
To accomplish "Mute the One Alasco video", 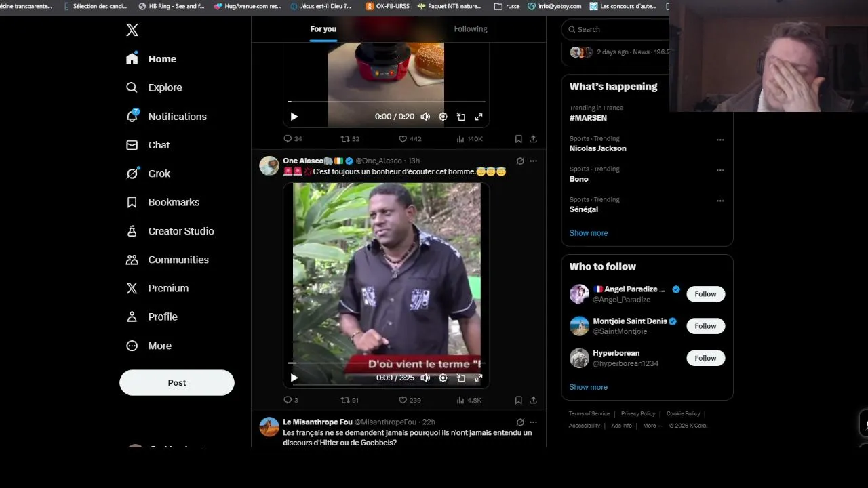I will [425, 378].
